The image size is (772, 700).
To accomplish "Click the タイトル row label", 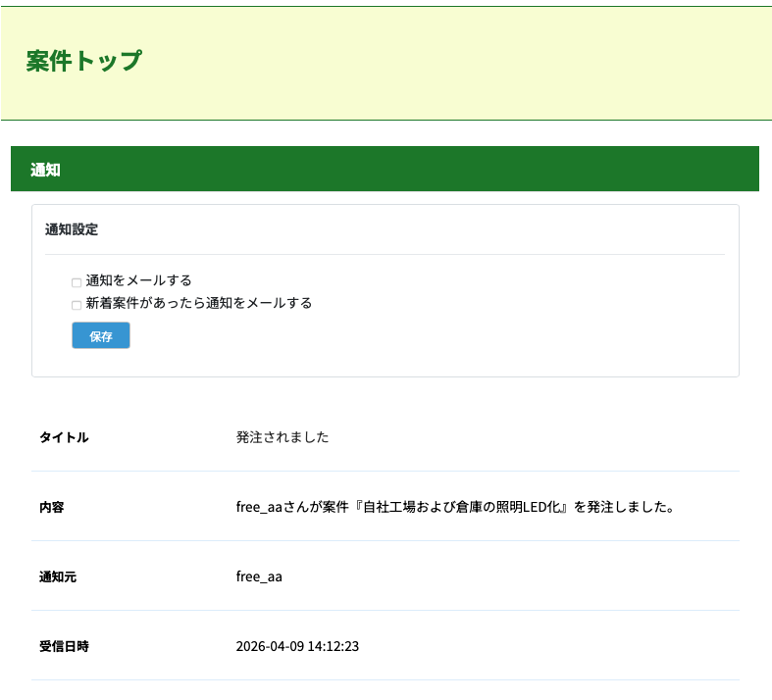I will [64, 437].
